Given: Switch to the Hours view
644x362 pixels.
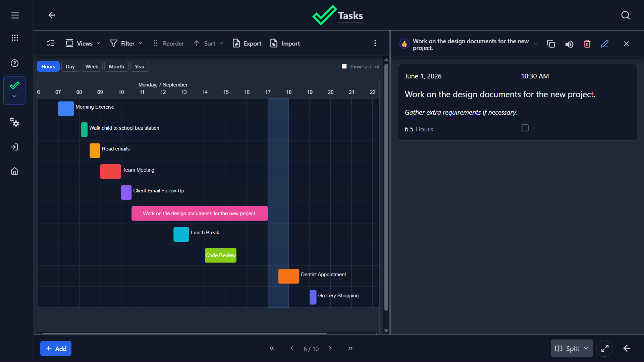Looking at the screenshot, I should 48,66.
